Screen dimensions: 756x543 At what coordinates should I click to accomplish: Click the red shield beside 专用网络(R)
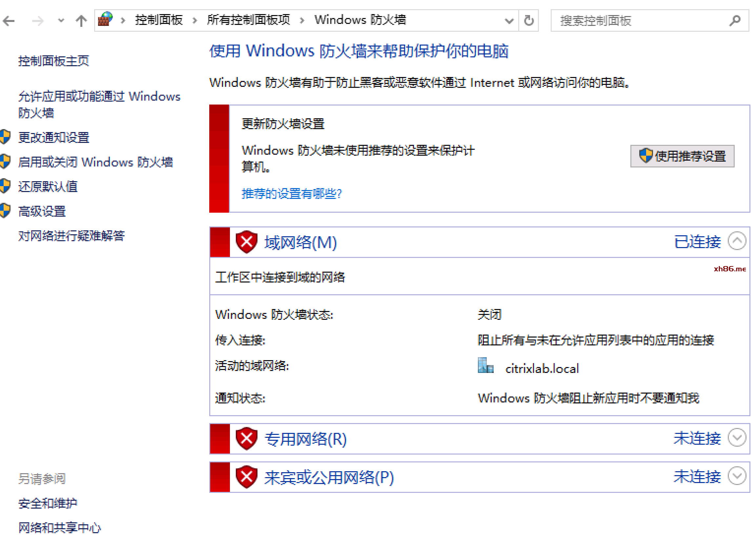[x=246, y=438]
